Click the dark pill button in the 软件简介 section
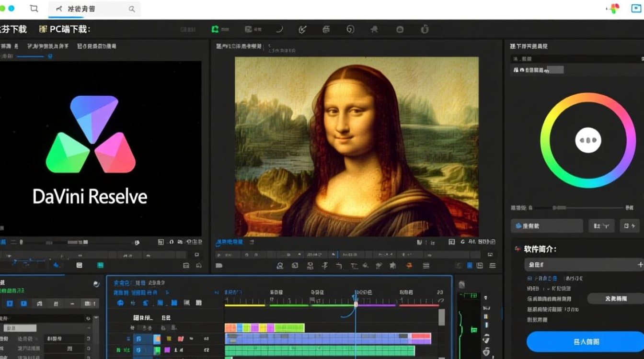The image size is (644, 359). (615, 298)
